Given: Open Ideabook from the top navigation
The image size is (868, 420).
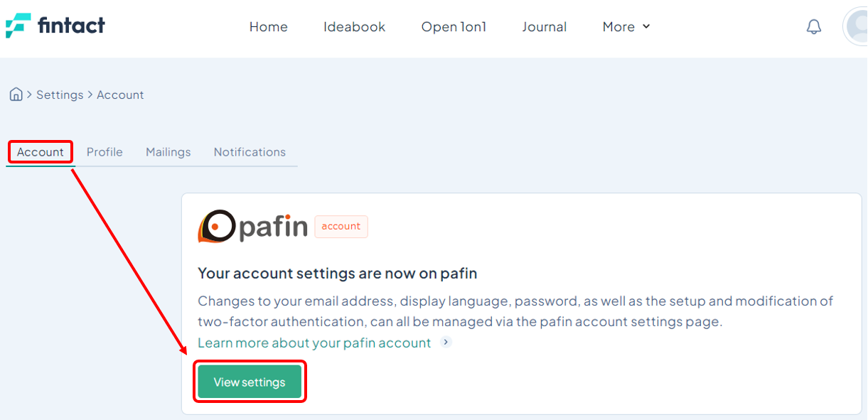Looking at the screenshot, I should [x=354, y=27].
